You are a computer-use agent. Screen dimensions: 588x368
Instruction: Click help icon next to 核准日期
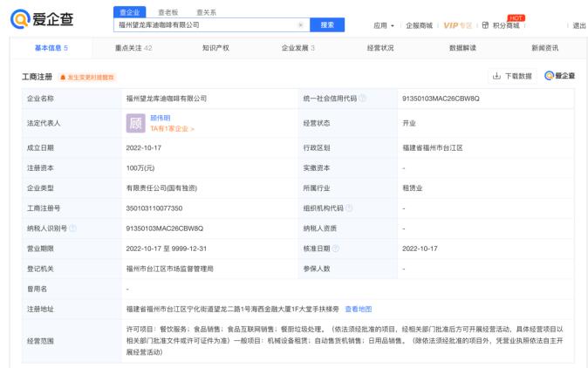(338, 249)
